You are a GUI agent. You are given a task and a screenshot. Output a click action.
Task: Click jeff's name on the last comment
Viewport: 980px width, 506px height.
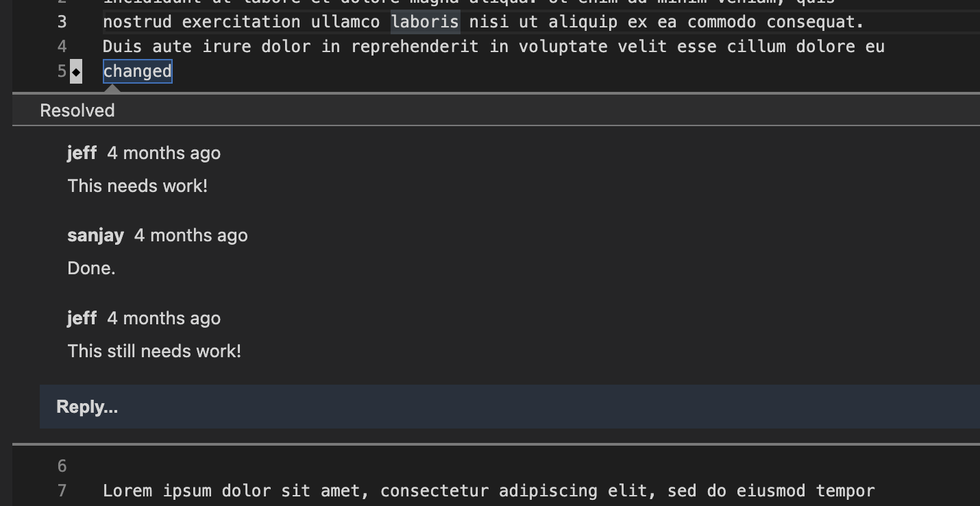tap(82, 317)
